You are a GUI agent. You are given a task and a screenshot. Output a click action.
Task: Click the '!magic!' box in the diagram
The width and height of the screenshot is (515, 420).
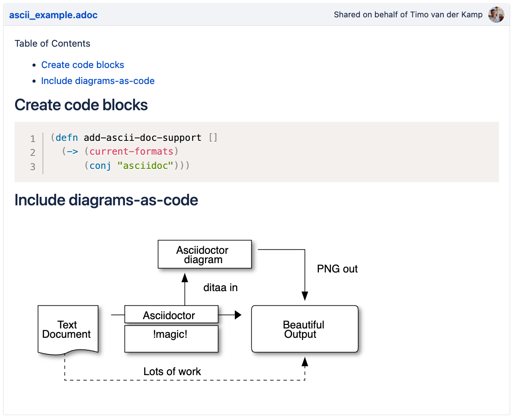[171, 339]
